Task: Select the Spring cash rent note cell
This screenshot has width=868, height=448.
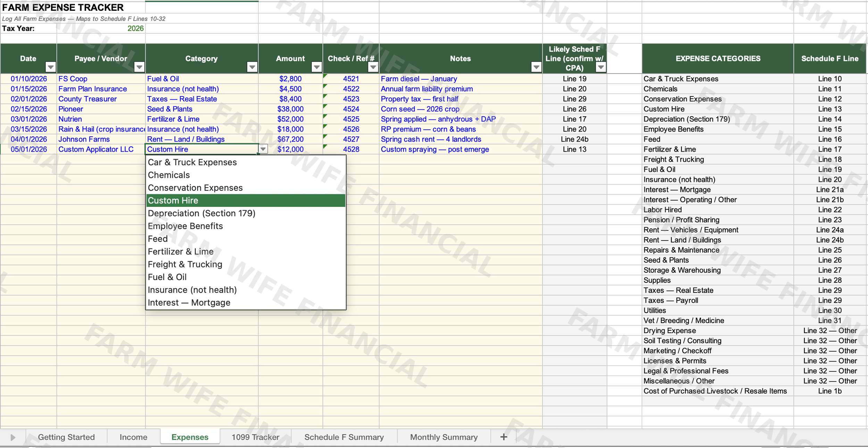Action: tap(461, 139)
